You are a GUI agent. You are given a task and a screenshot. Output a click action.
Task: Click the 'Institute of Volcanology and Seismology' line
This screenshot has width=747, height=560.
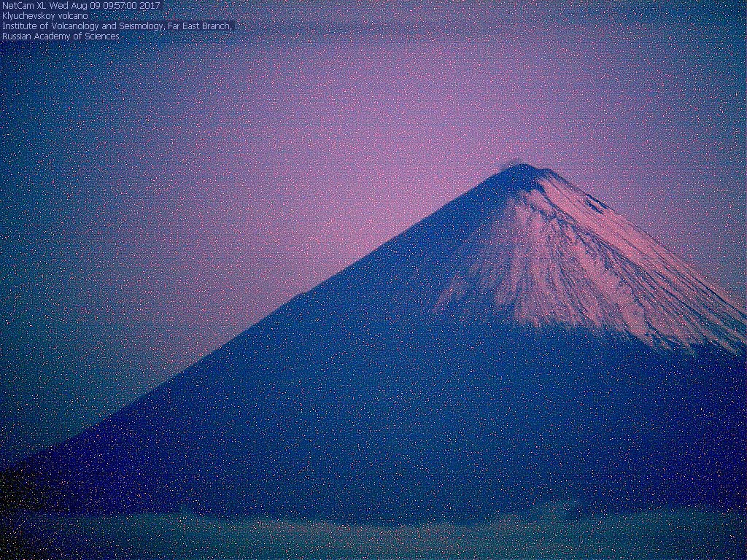click(x=117, y=26)
